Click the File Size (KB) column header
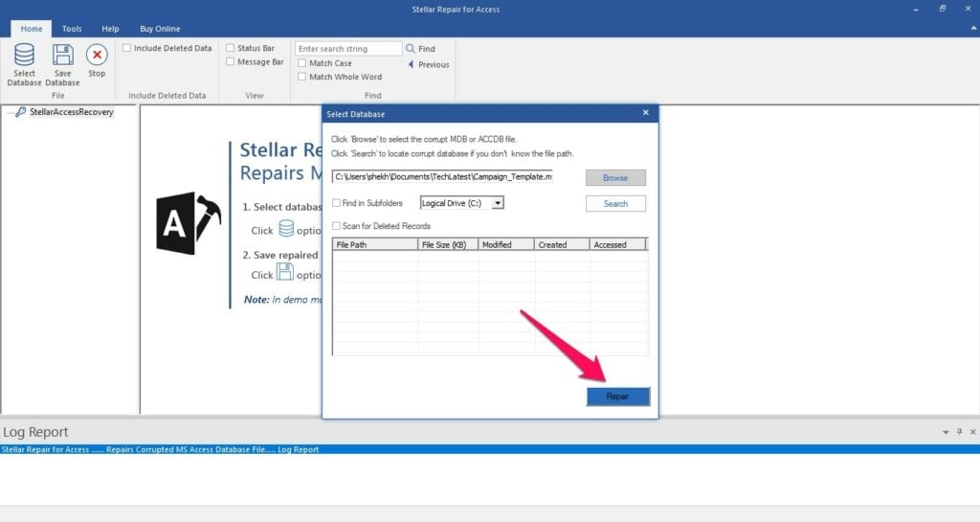This screenshot has height=522, width=980. (448, 244)
